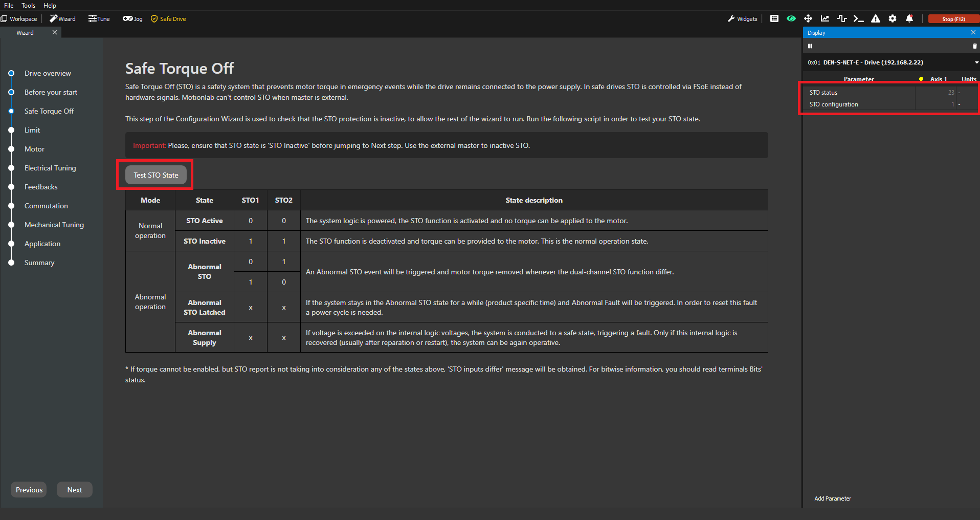Expand the DEN-S-NET-E drive selector dropdown
The image size is (980, 520).
(x=976, y=62)
